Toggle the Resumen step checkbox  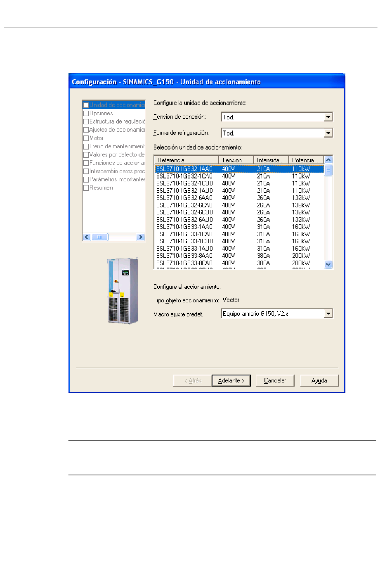tap(86, 188)
